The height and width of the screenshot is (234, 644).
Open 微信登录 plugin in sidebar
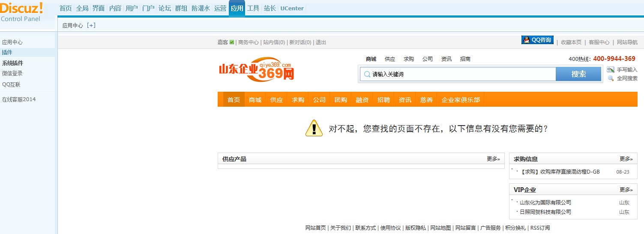click(12, 73)
